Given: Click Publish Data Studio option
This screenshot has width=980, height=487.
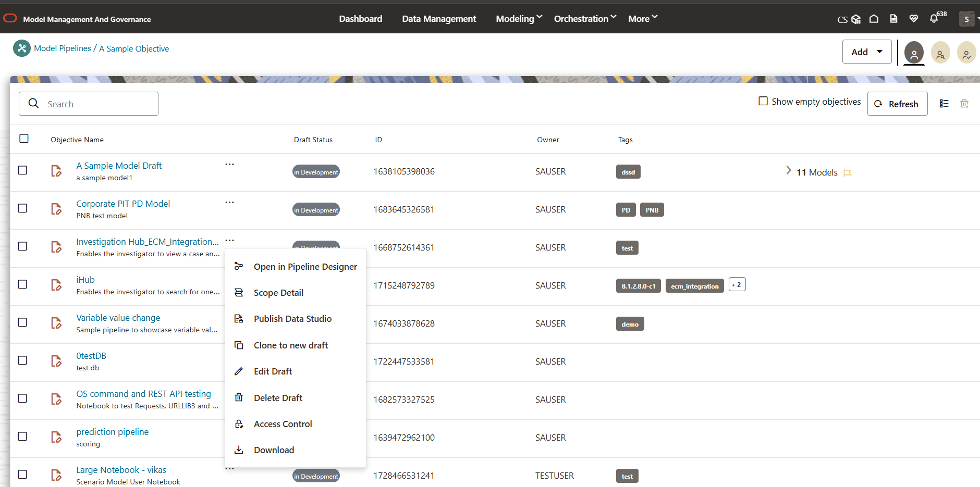Looking at the screenshot, I should (x=292, y=318).
